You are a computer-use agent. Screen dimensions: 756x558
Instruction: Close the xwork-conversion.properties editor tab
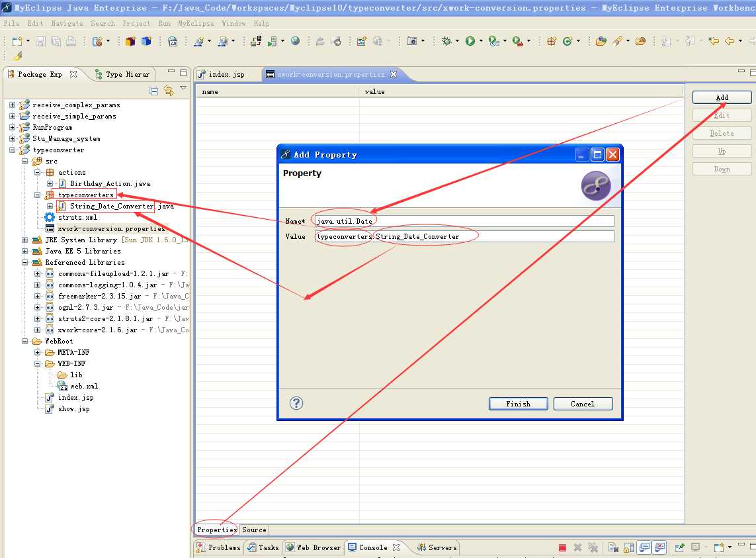point(394,74)
